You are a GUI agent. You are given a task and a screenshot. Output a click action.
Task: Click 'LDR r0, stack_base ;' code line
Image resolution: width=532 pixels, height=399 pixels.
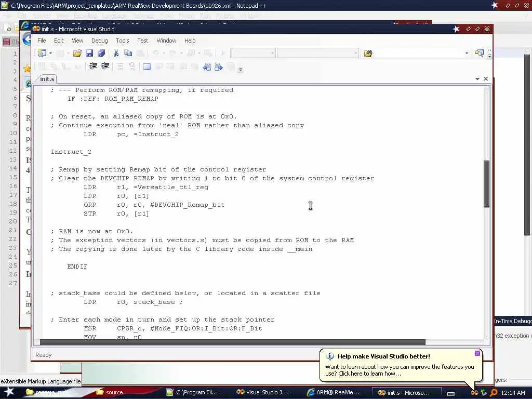point(133,302)
